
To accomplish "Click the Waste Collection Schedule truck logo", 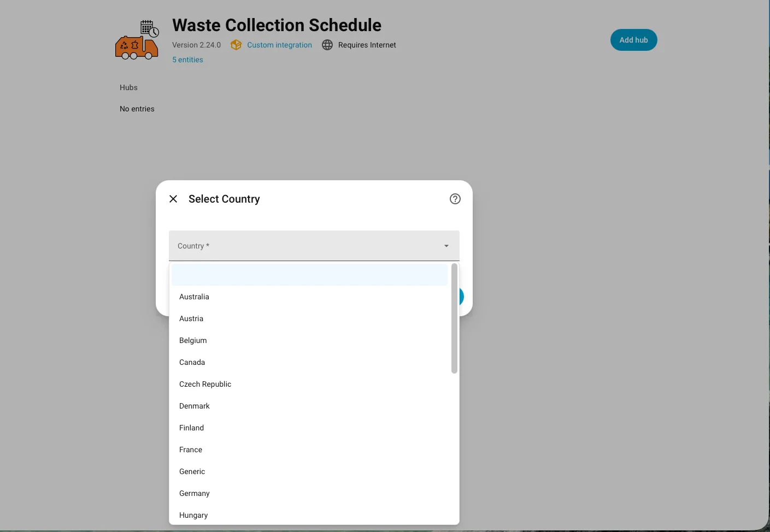I will click(137, 40).
